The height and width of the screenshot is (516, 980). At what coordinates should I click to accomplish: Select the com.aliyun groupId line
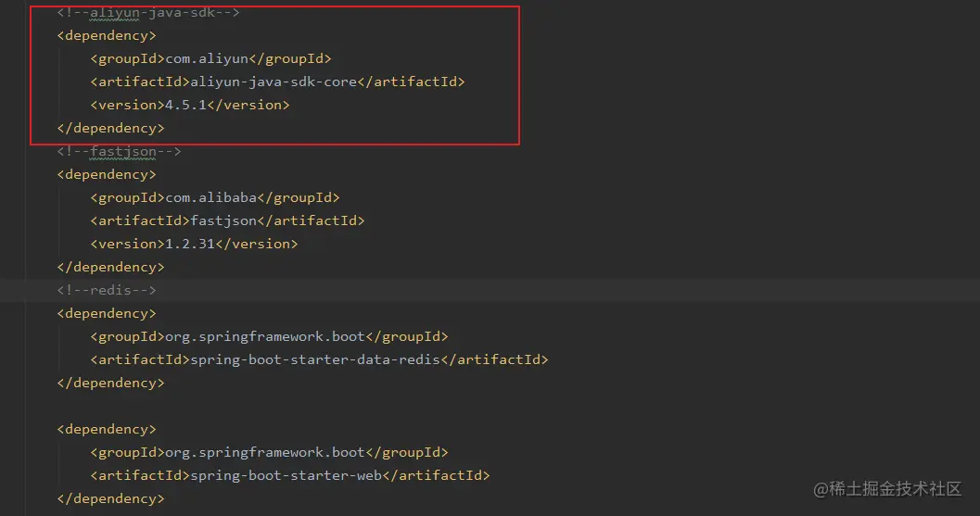[x=210, y=58]
